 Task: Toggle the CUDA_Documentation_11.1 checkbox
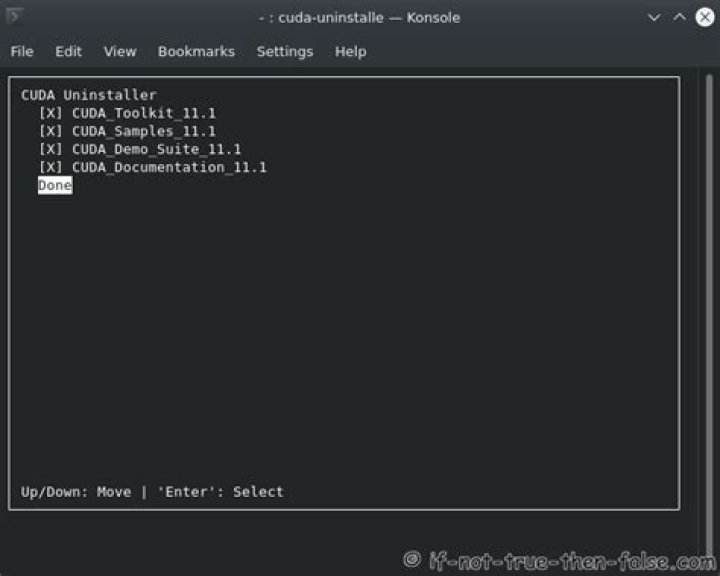51,167
